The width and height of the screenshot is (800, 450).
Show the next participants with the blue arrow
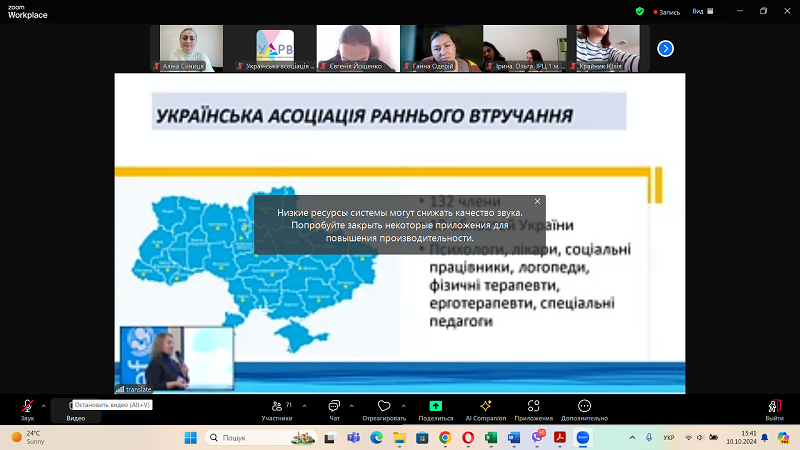pos(665,48)
